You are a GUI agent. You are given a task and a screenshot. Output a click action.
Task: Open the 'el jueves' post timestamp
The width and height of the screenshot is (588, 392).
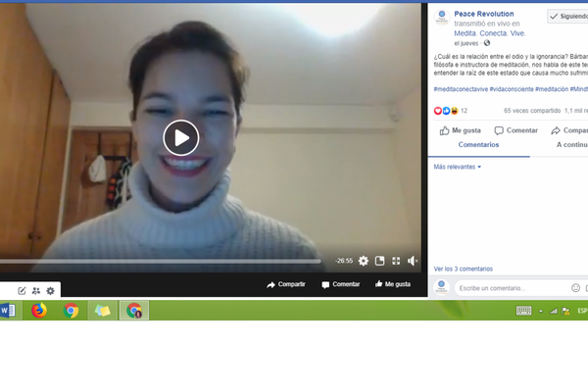point(466,43)
